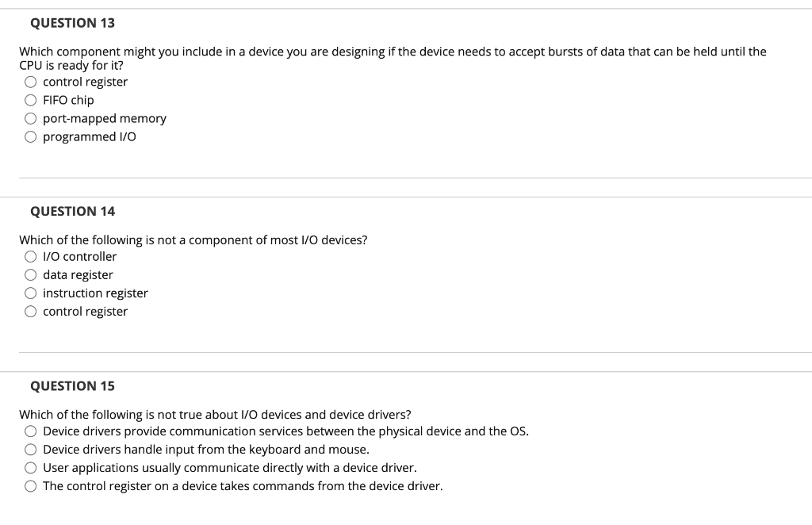The image size is (812, 525).
Task: Select the "FIFO chip" answer
Action: click(x=30, y=100)
